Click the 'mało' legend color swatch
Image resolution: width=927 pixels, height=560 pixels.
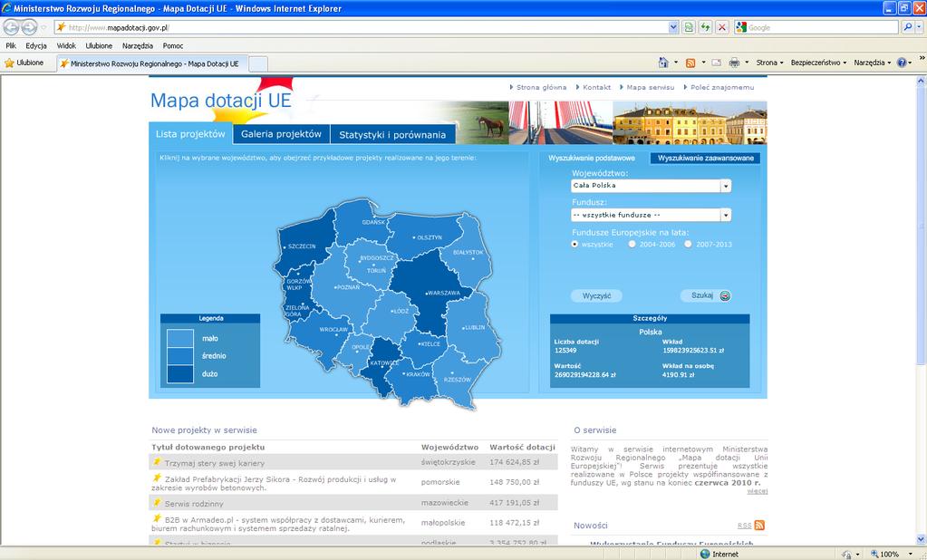point(179,338)
